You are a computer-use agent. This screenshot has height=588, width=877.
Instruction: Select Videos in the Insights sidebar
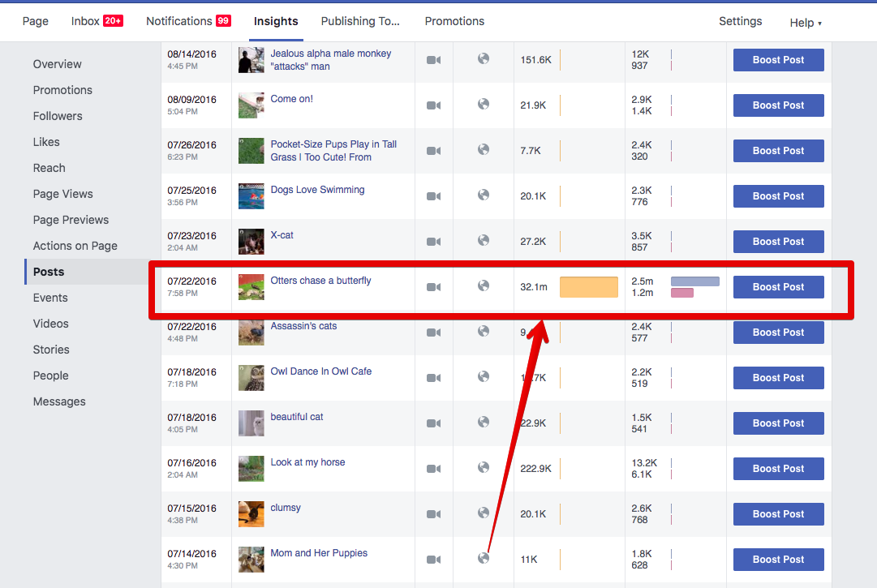tap(51, 324)
